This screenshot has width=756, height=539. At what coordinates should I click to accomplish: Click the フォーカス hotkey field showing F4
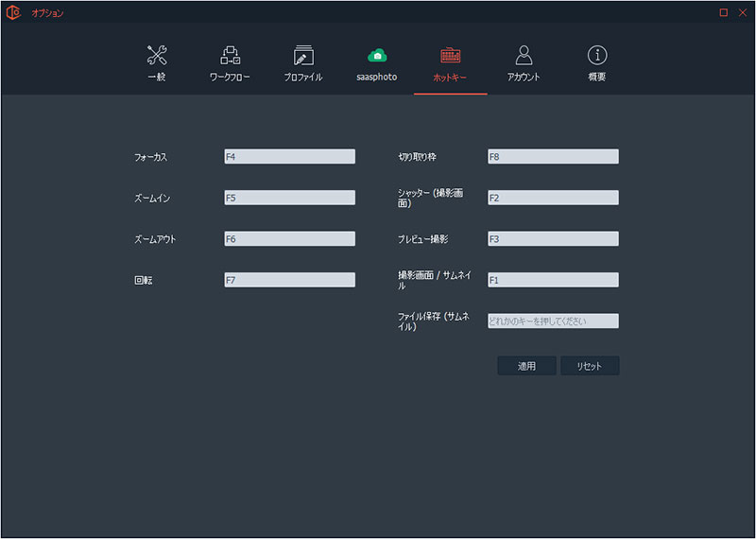(289, 156)
